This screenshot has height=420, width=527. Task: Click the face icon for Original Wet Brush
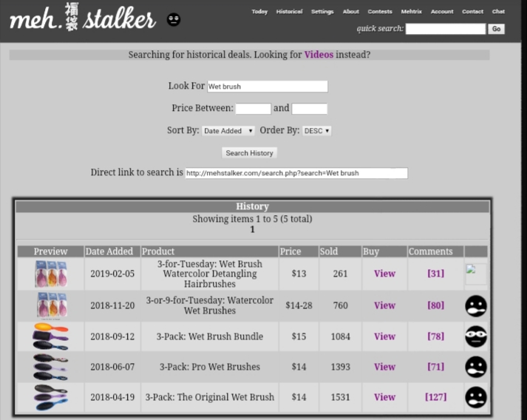pos(476,397)
